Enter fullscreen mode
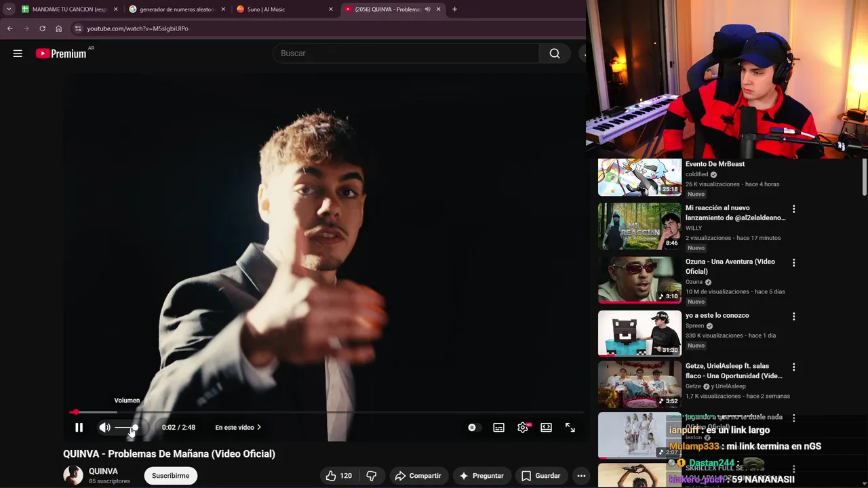 [x=570, y=428]
